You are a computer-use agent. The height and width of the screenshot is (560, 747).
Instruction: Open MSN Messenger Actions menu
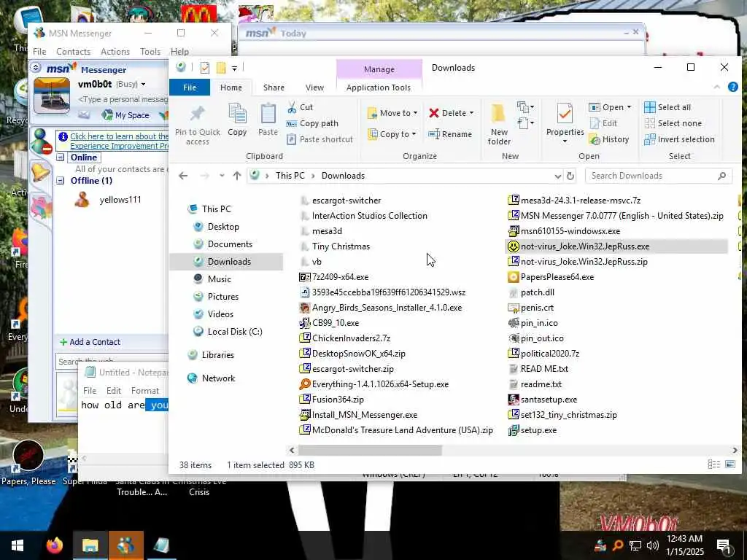[115, 52]
